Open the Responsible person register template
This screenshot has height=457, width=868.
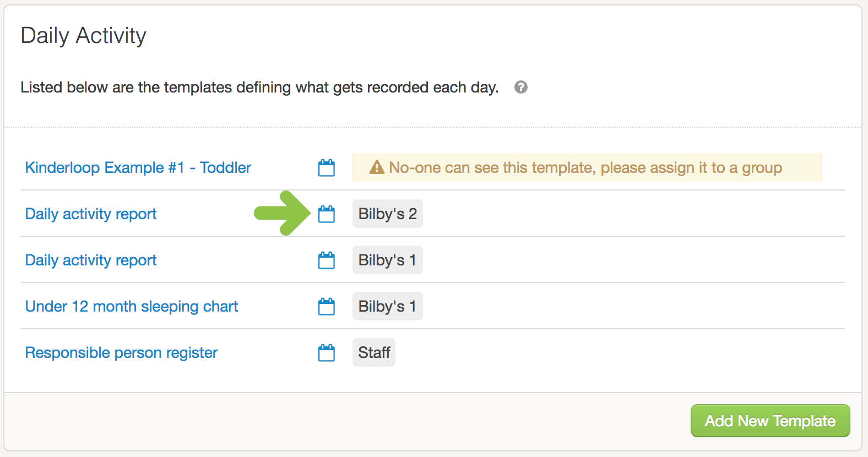[121, 352]
